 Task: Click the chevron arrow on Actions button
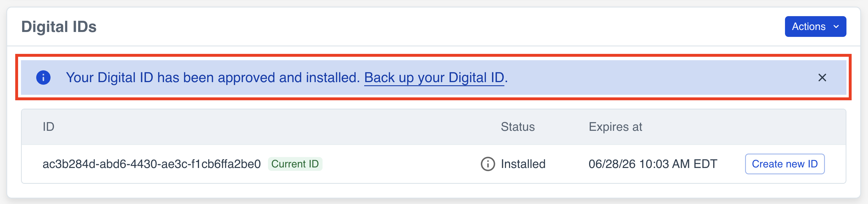836,26
